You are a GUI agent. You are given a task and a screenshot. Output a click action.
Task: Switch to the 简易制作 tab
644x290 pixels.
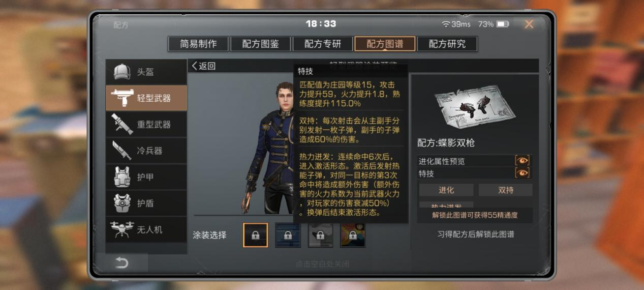point(198,44)
